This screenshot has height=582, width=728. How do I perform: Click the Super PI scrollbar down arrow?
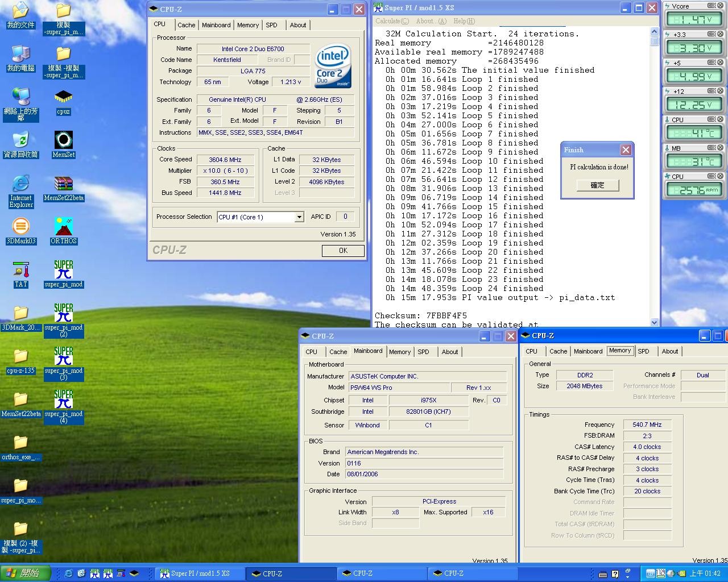(654, 322)
